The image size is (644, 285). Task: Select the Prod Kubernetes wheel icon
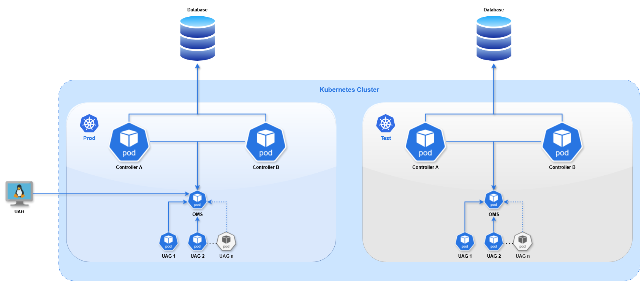pos(89,124)
